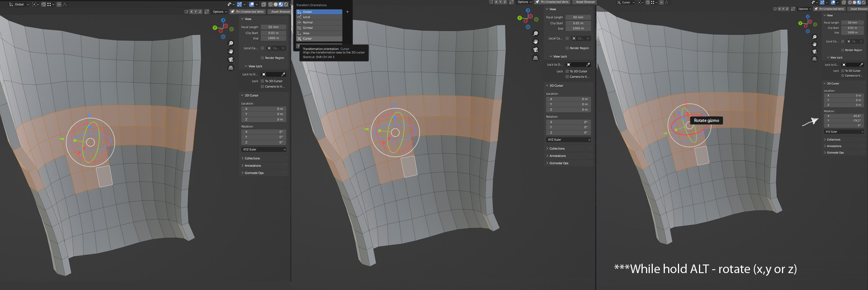This screenshot has height=290, width=868.
Task: Check Lock To 3D Cursor in the second panel
Action: tap(567, 71)
